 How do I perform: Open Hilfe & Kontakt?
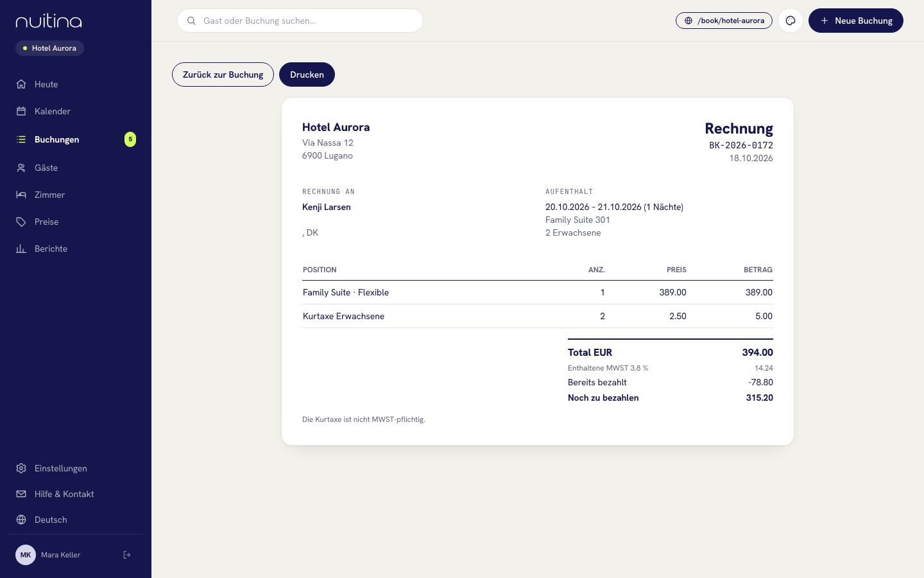[x=76, y=494]
